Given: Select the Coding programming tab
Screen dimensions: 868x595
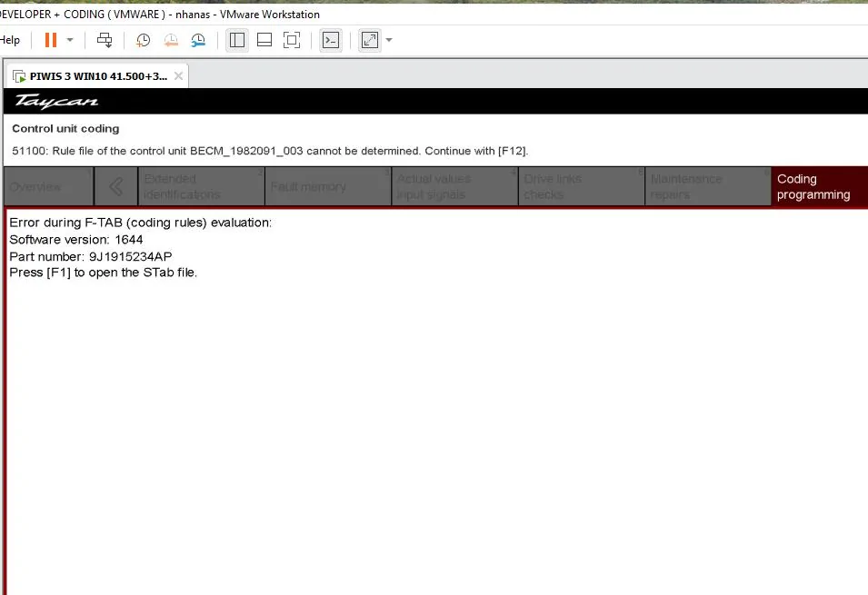Looking at the screenshot, I should pos(820,186).
